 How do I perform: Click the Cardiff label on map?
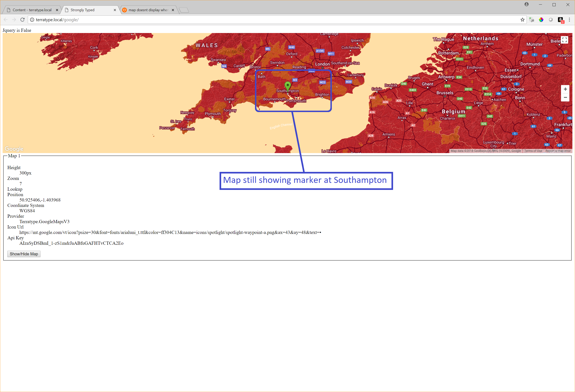(239, 66)
